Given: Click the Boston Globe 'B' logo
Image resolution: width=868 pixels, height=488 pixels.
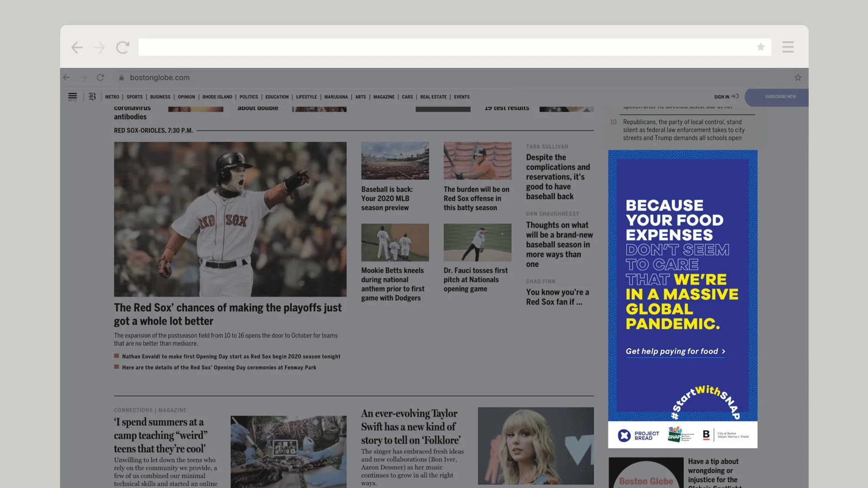Looking at the screenshot, I should [92, 96].
